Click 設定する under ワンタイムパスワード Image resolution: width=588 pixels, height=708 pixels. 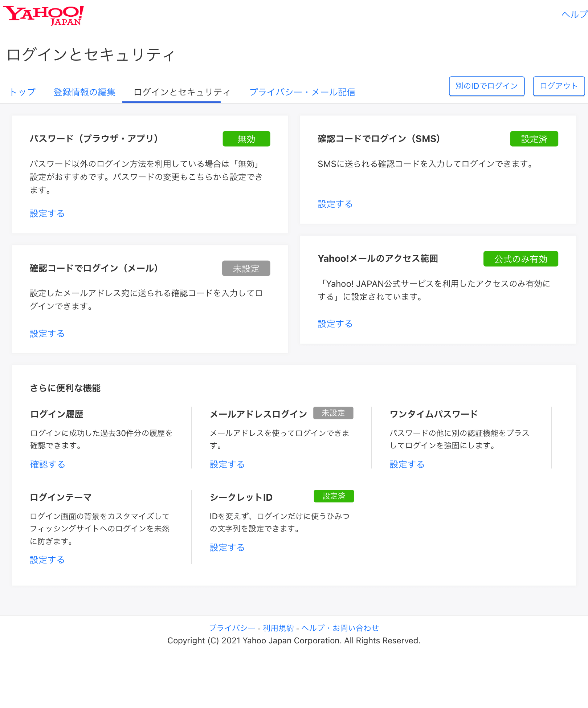click(x=407, y=464)
